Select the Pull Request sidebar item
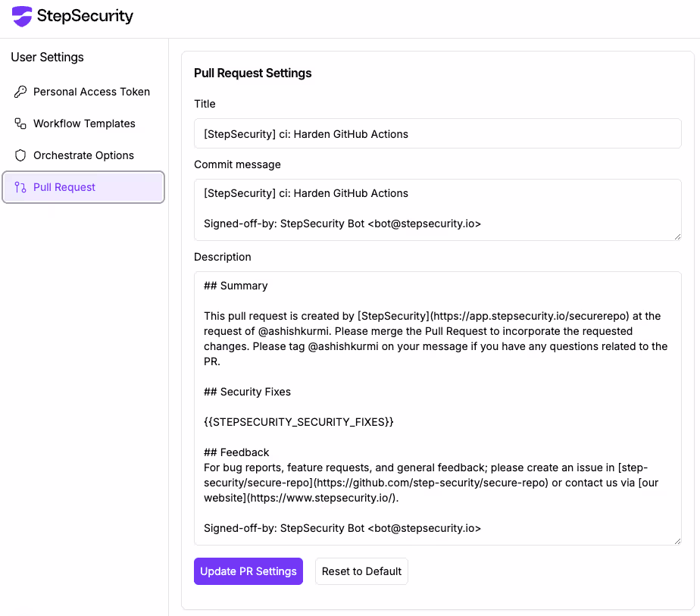The image size is (700, 616). pyautogui.click(x=83, y=187)
